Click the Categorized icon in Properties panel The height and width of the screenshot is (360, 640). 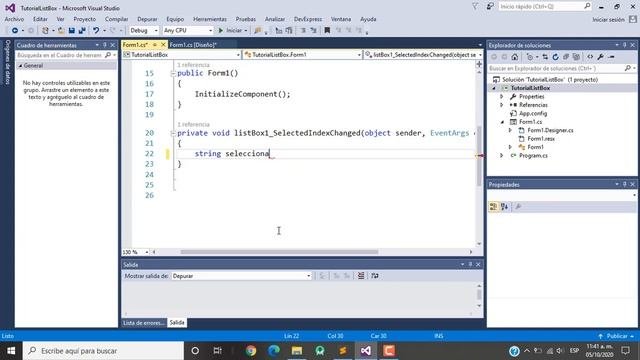point(493,207)
